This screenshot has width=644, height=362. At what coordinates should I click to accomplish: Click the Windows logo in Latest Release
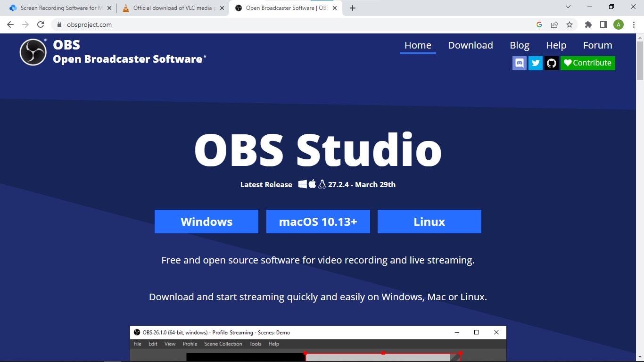[303, 184]
